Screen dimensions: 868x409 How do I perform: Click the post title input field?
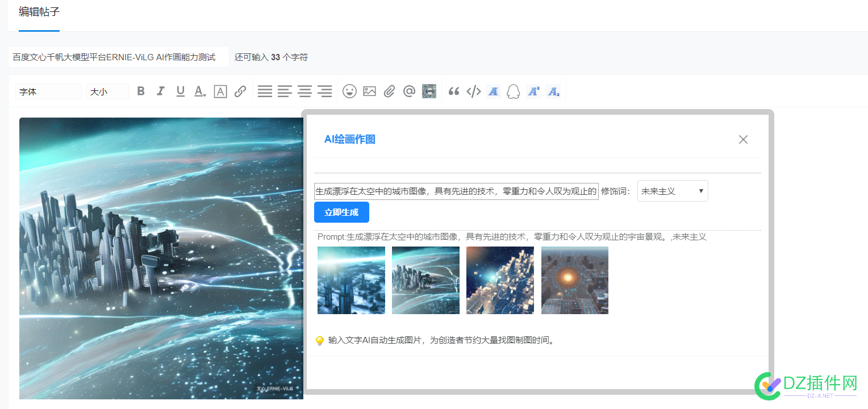(119, 57)
